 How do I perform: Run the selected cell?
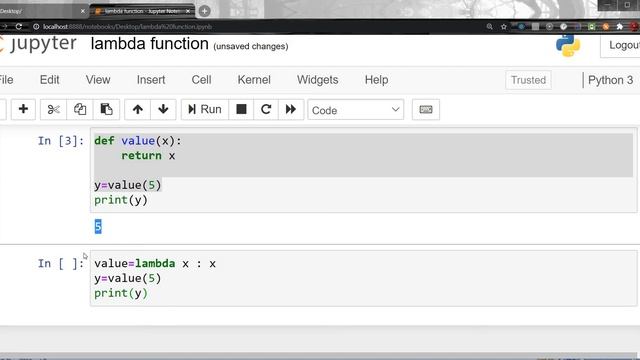point(205,109)
